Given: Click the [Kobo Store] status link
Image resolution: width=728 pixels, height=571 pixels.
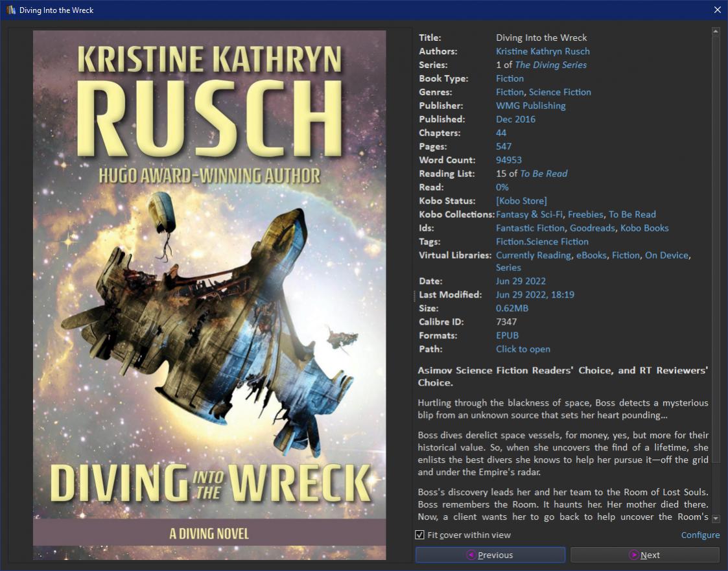Looking at the screenshot, I should point(521,200).
